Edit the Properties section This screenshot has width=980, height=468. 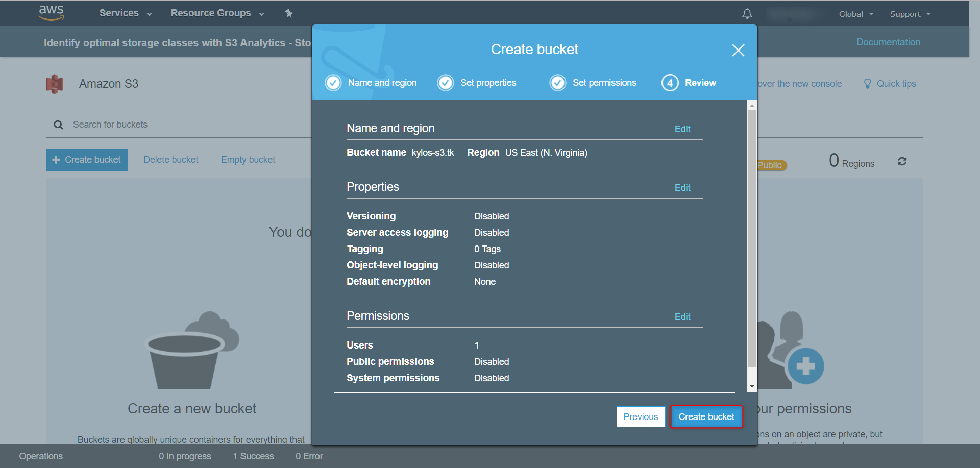coord(682,188)
